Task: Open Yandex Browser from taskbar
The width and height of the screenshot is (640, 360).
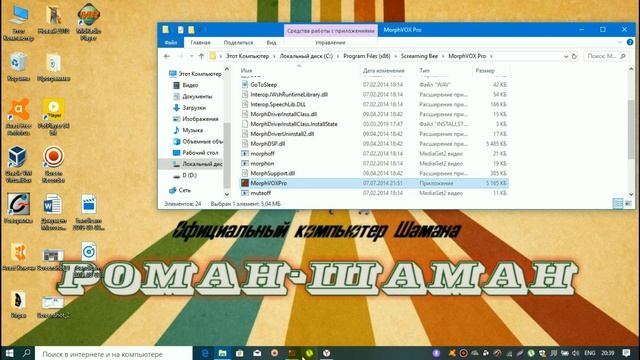Action: pyautogui.click(x=327, y=353)
